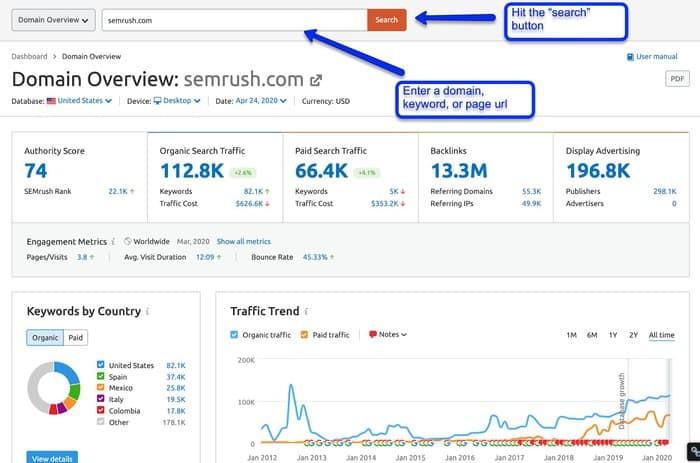Image resolution: width=700 pixels, height=463 pixels.
Task: Set traffic trend range to 2Y
Action: pyautogui.click(x=633, y=335)
